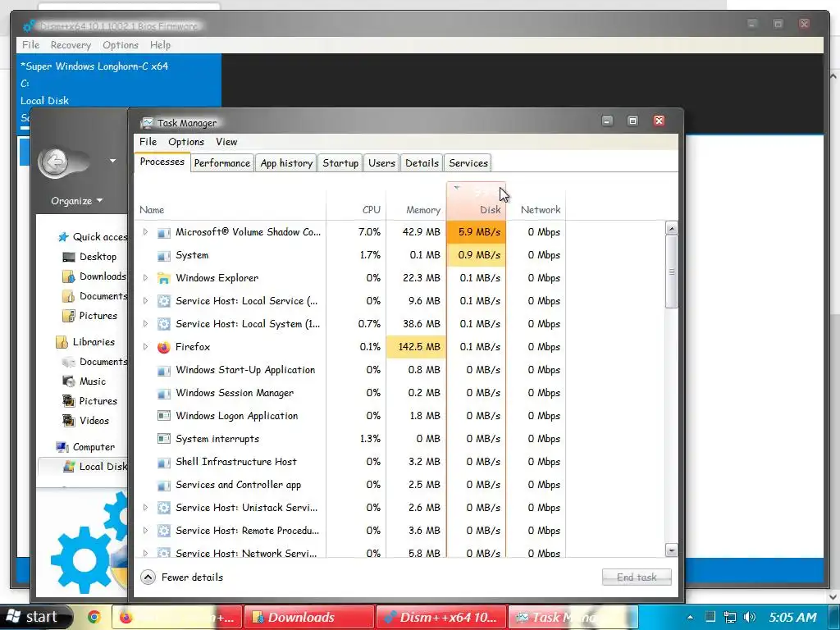Click the Quick access star icon
840x630 pixels.
click(64, 237)
